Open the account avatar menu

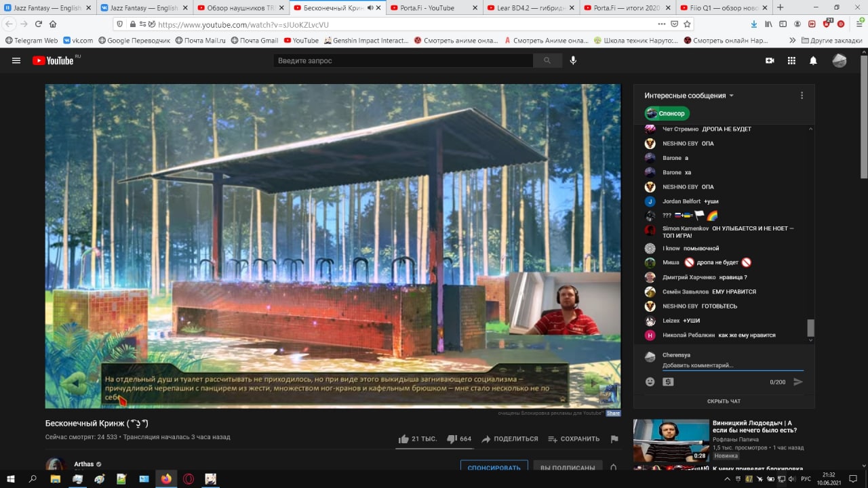click(x=840, y=60)
